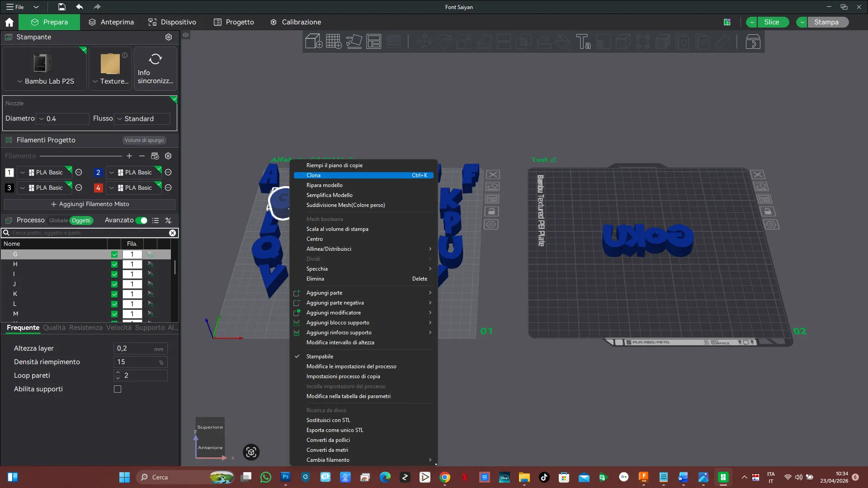The image size is (868, 488).
Task: Uncheck the printable checkbox for object H
Action: (114, 264)
